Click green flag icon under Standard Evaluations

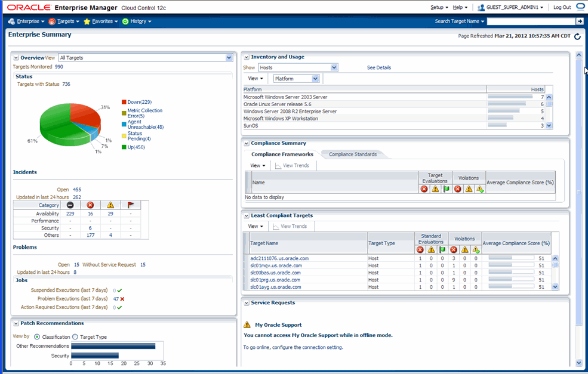coord(442,249)
